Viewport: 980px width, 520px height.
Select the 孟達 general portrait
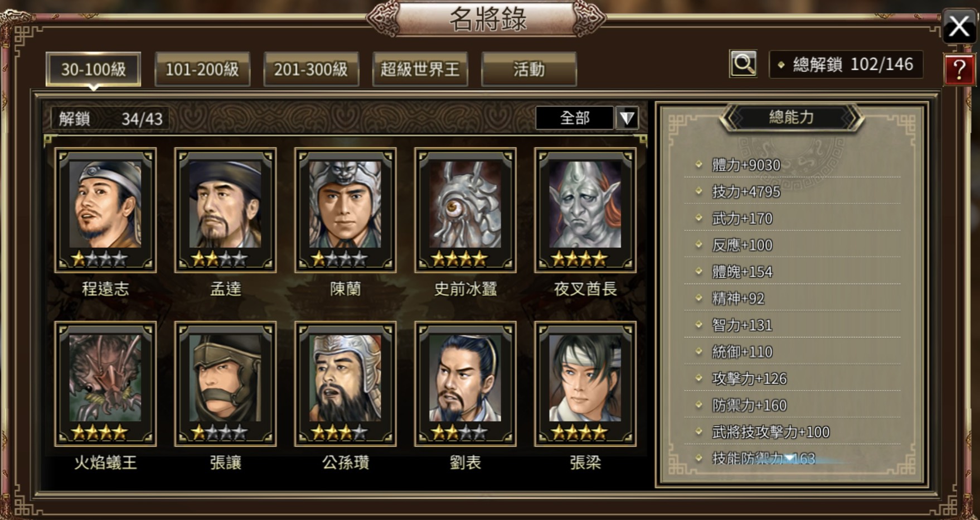[x=225, y=210]
